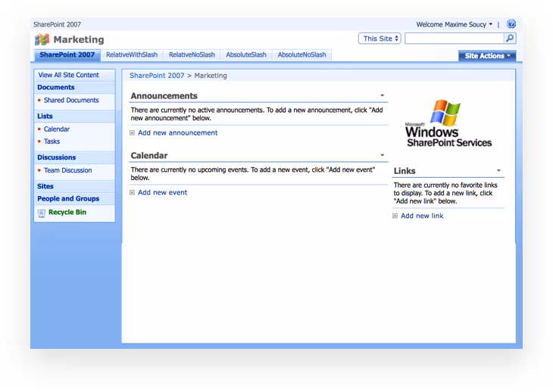Open the Documents heading link

click(x=56, y=87)
